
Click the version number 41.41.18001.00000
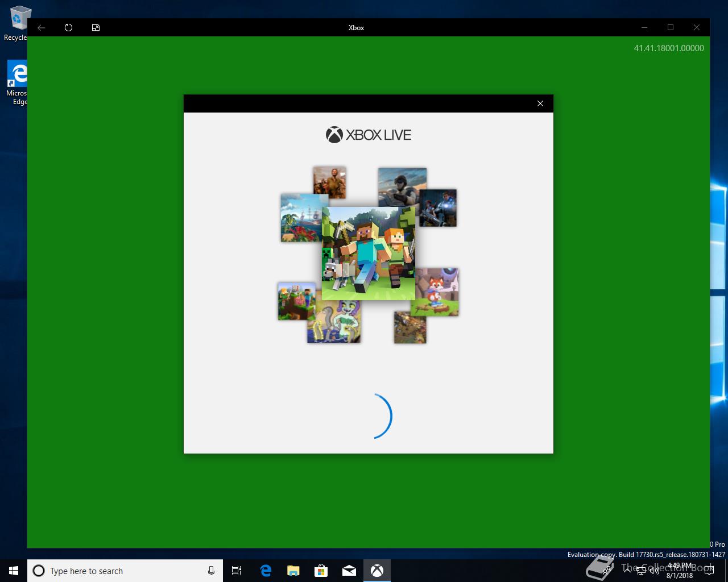669,48
